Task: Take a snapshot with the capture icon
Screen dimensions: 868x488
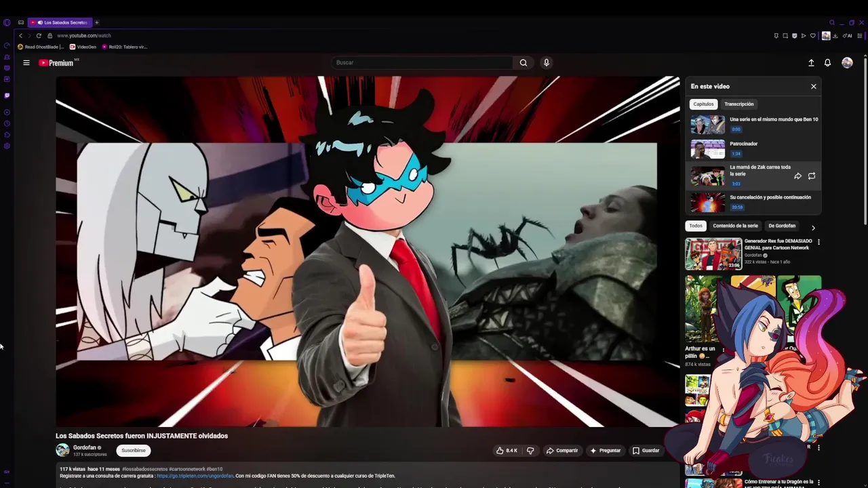Action: pos(785,36)
